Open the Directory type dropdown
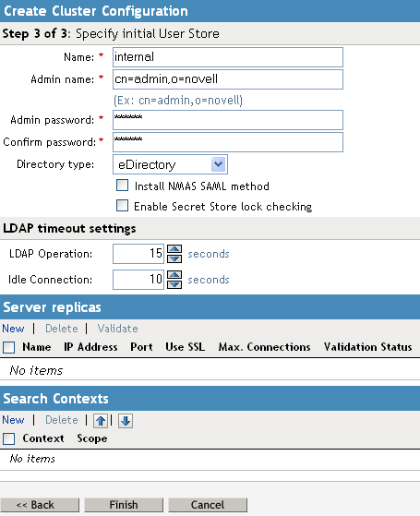The width and height of the screenshot is (420, 516). point(170,164)
